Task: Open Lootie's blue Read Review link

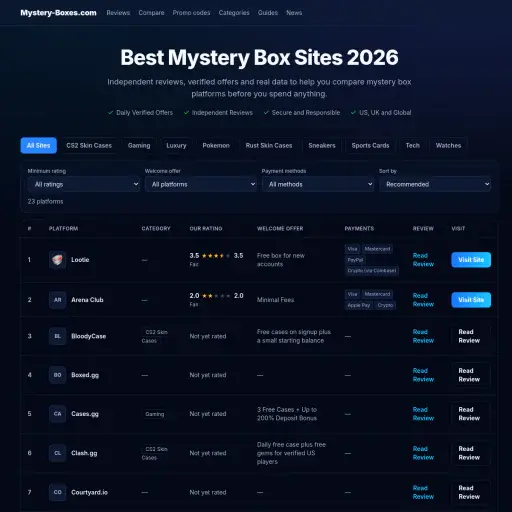Action: 423,260
